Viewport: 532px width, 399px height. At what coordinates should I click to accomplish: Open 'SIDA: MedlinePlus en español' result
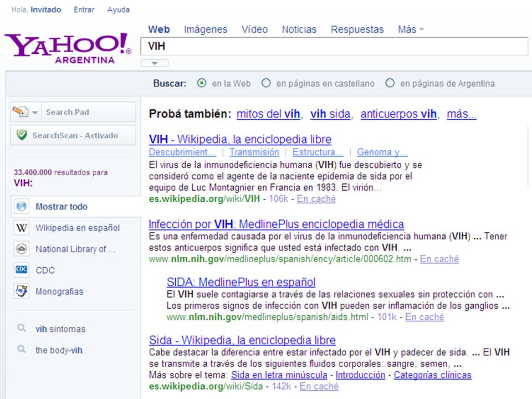(241, 282)
